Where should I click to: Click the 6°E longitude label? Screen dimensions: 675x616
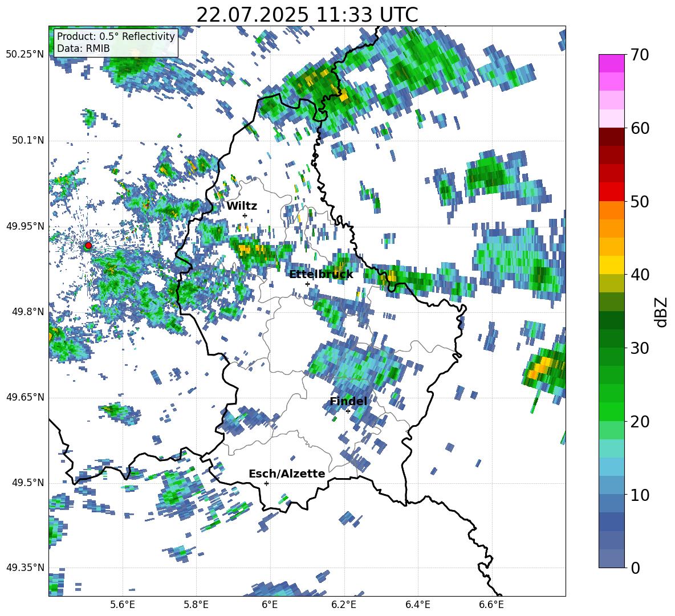(x=270, y=605)
